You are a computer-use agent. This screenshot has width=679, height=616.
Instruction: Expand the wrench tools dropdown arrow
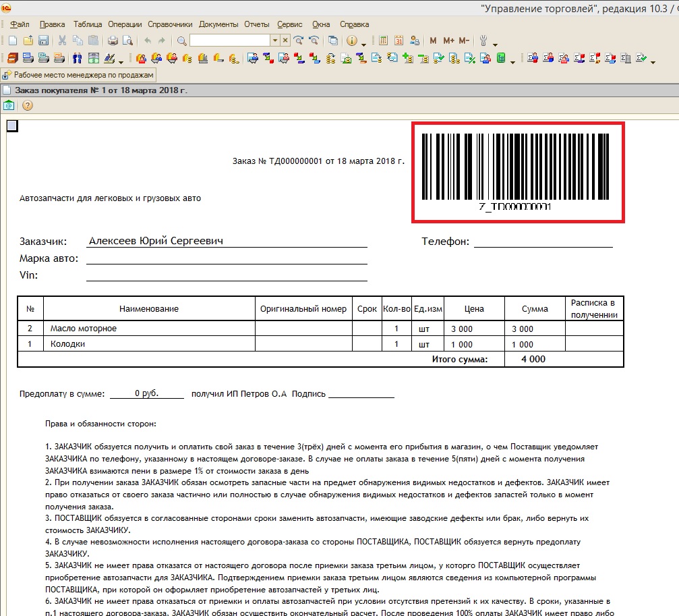pyautogui.click(x=495, y=43)
